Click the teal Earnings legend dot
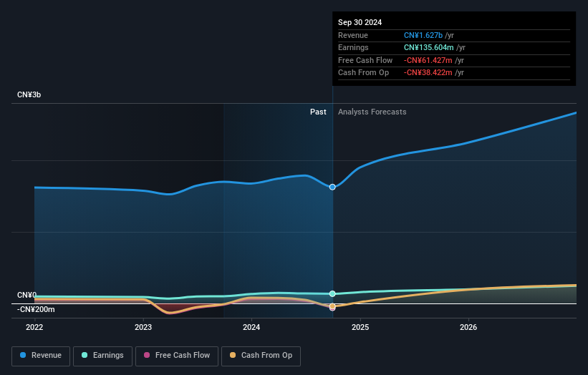This screenshot has height=375, width=588. [x=85, y=356]
